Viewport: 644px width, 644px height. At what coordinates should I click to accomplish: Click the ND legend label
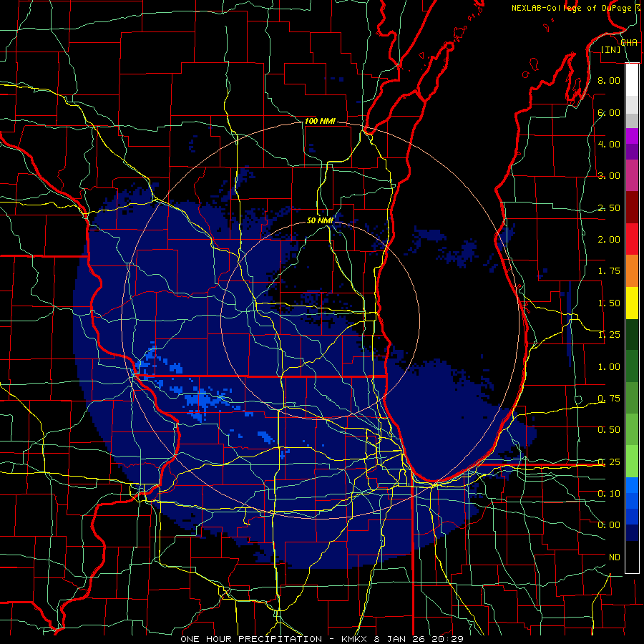tap(615, 557)
